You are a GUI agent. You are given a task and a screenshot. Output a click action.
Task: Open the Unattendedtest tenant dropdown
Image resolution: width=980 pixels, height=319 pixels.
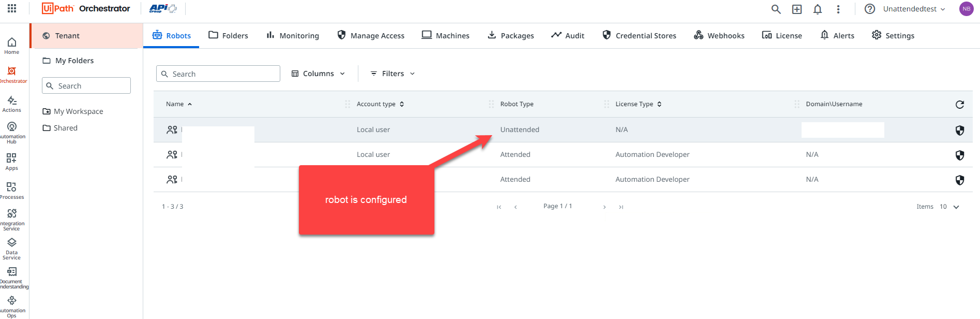tap(914, 9)
